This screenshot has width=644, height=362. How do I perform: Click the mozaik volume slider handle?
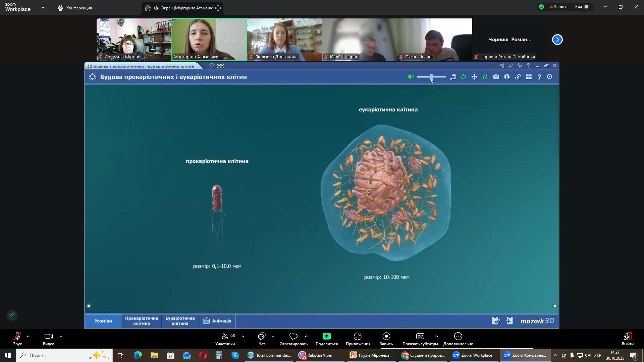click(431, 77)
